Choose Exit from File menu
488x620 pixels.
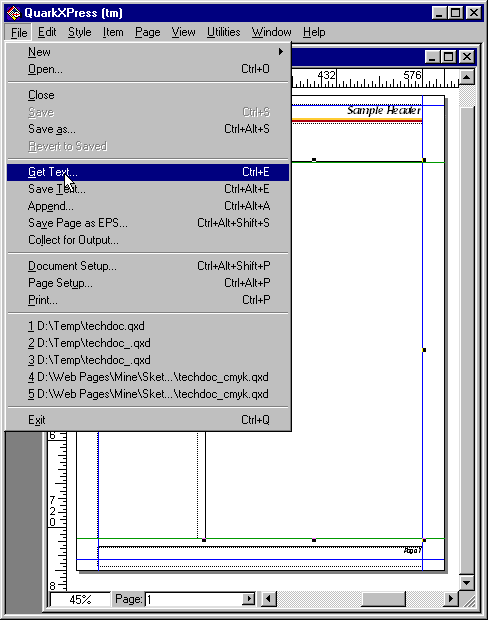(x=148, y=420)
